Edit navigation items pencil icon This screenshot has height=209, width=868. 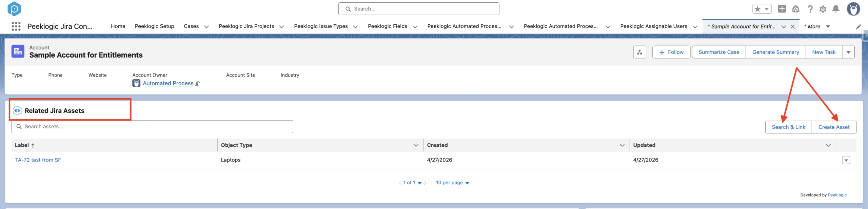(859, 27)
